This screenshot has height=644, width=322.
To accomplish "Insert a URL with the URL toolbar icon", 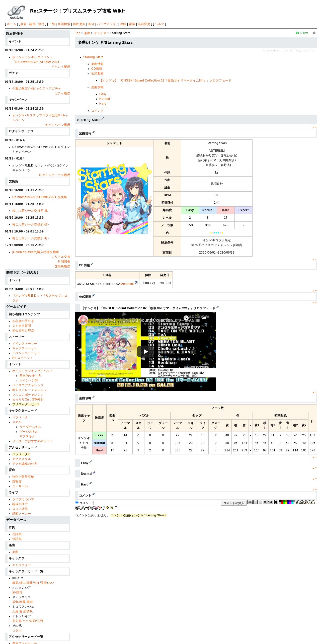I will tap(250, 502).
